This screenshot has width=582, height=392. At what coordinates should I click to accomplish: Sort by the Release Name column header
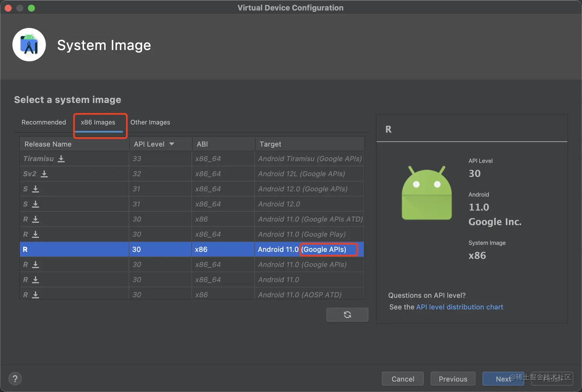tap(74, 144)
